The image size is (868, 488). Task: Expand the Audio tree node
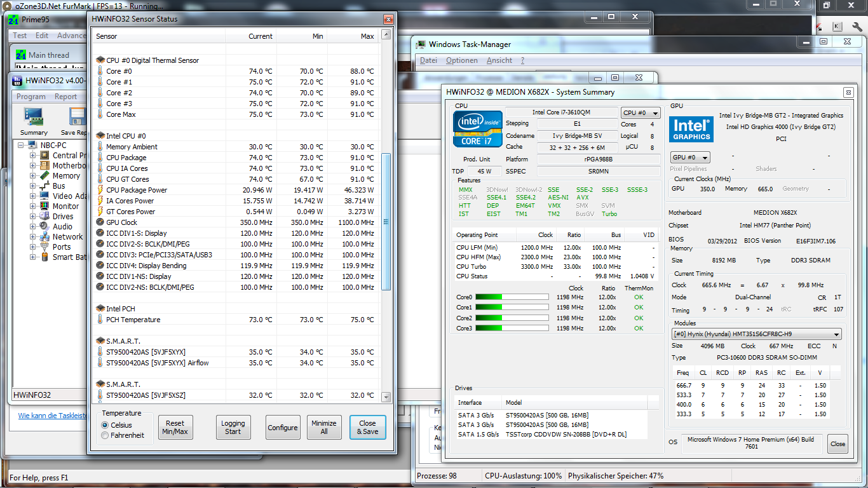33,226
